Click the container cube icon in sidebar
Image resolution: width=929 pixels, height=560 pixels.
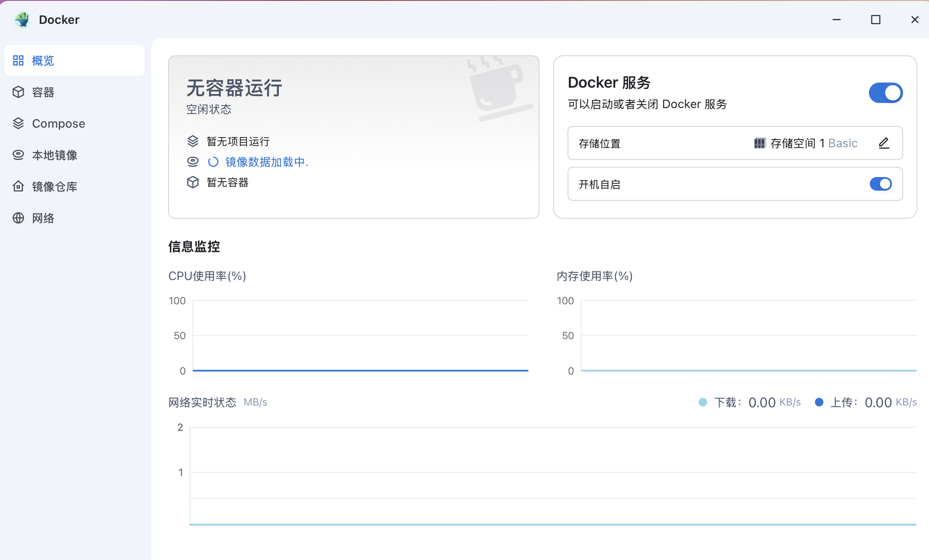(x=18, y=92)
